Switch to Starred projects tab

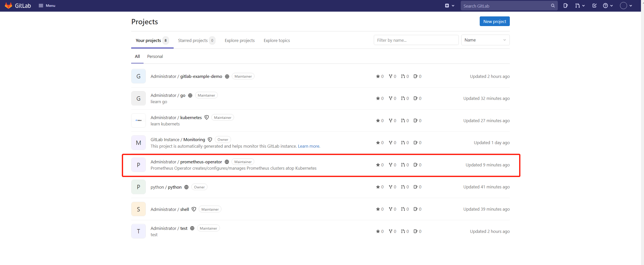[x=197, y=40]
